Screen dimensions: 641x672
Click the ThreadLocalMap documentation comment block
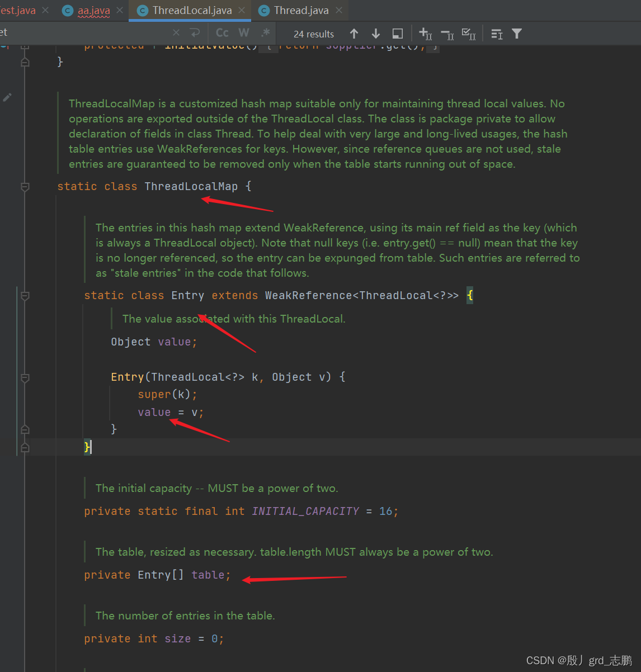coord(318,134)
